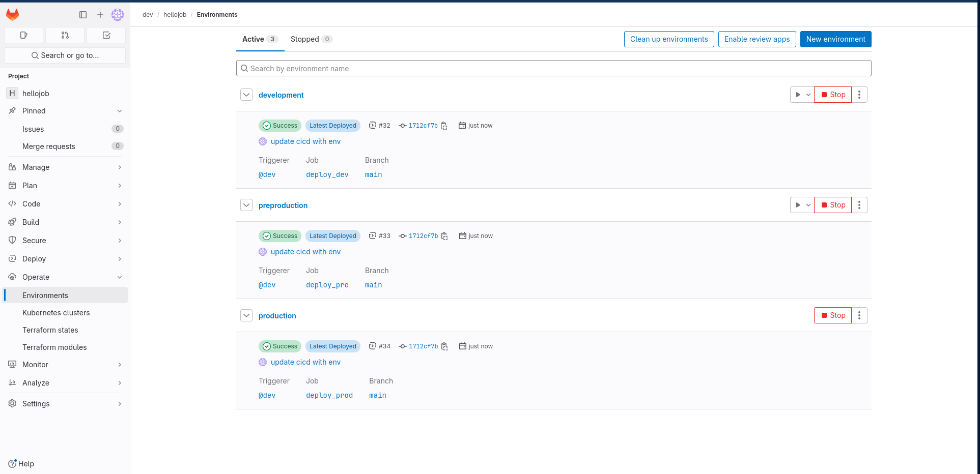
Task: Click Enable review apps button
Action: (x=757, y=39)
